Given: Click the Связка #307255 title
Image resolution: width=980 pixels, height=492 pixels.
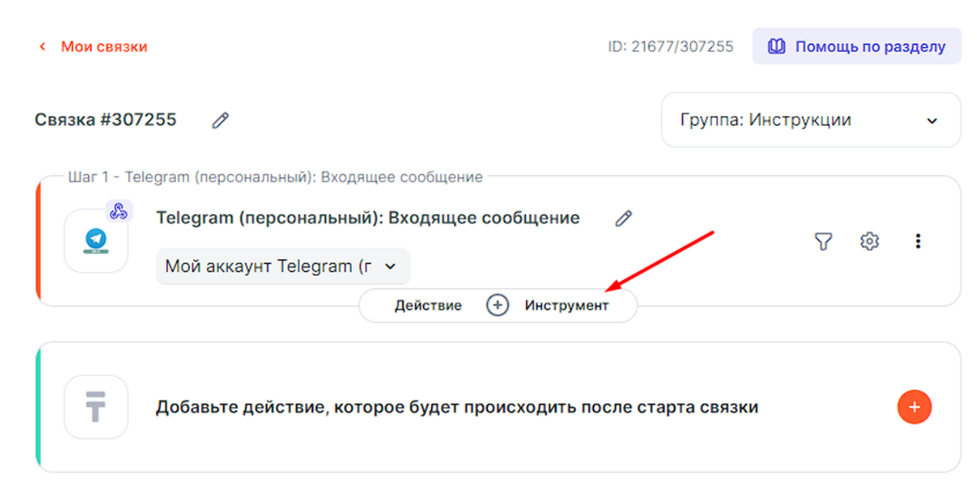Looking at the screenshot, I should pos(106,120).
